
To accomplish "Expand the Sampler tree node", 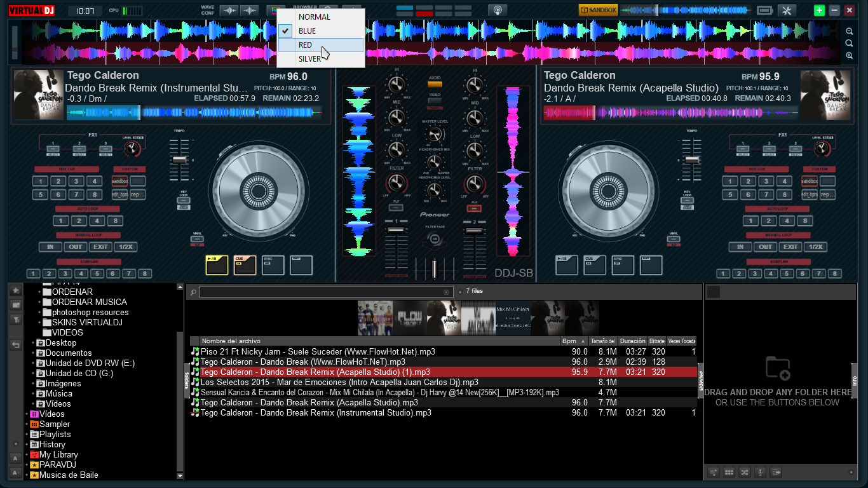I will (27, 424).
